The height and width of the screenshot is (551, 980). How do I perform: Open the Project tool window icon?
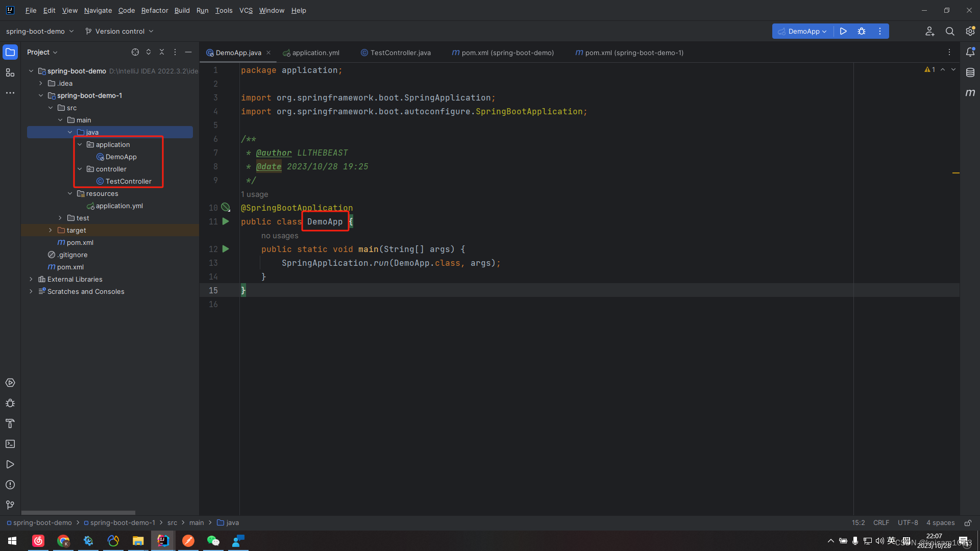pyautogui.click(x=10, y=52)
